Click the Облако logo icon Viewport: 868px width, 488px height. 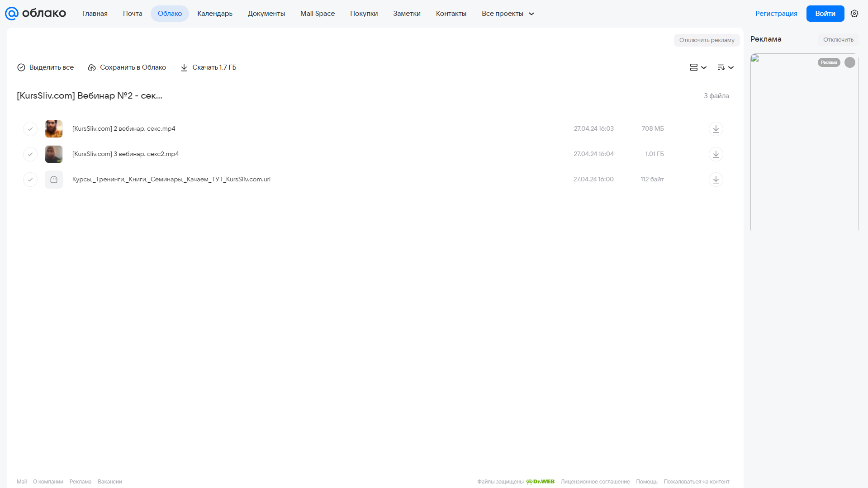[x=12, y=14]
